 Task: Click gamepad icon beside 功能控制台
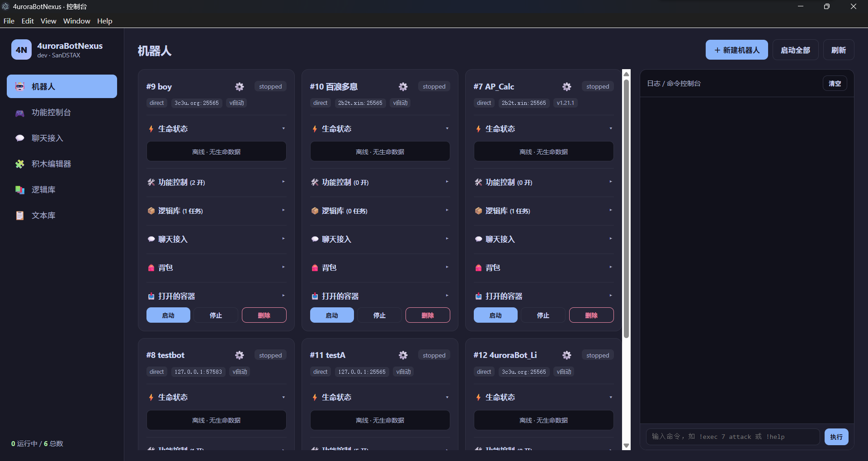pyautogui.click(x=20, y=113)
